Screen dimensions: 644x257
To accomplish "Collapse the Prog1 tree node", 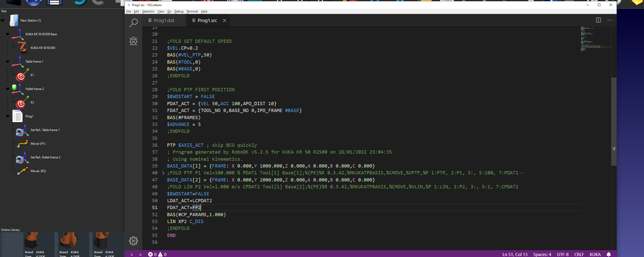I will click(8, 116).
